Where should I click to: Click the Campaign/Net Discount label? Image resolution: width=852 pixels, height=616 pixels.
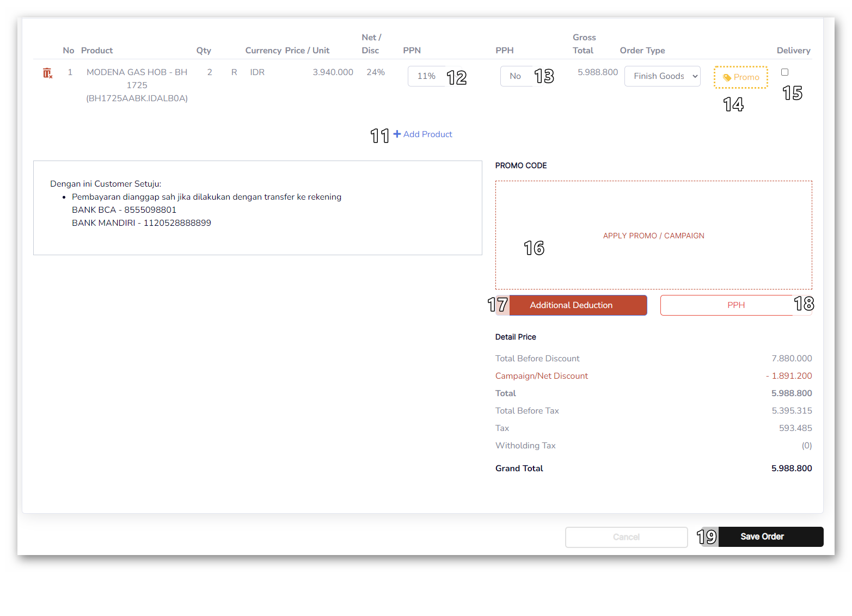pos(541,376)
